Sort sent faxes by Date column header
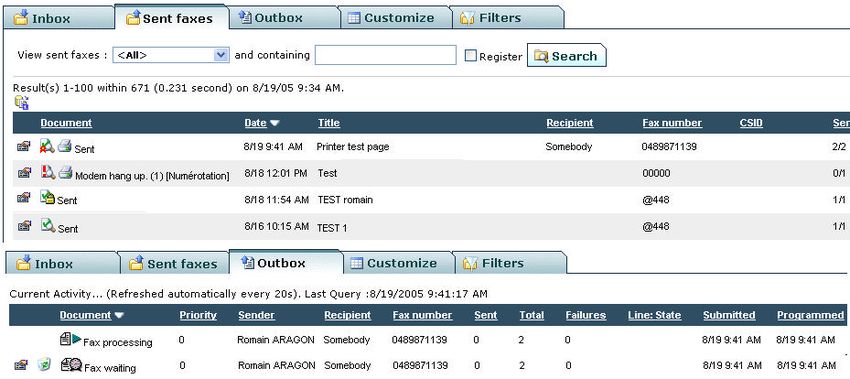Viewport: 850px width, 379px height. point(256,123)
